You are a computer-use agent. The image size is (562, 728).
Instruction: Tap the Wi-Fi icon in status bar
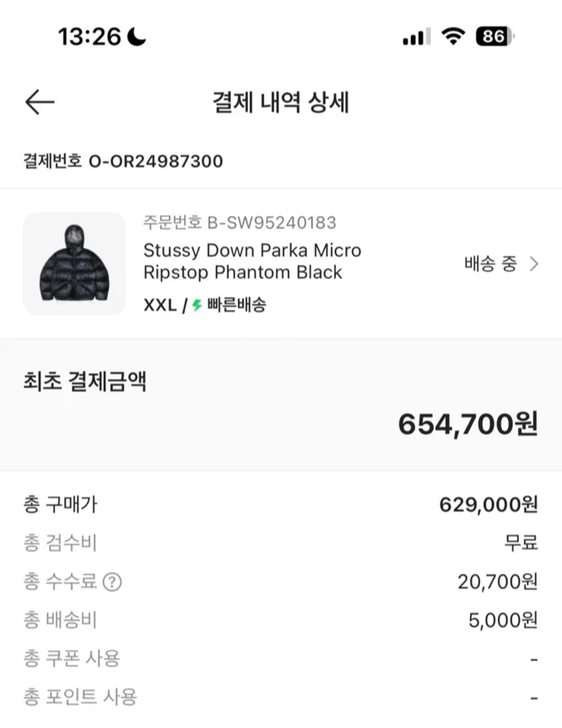tap(453, 36)
